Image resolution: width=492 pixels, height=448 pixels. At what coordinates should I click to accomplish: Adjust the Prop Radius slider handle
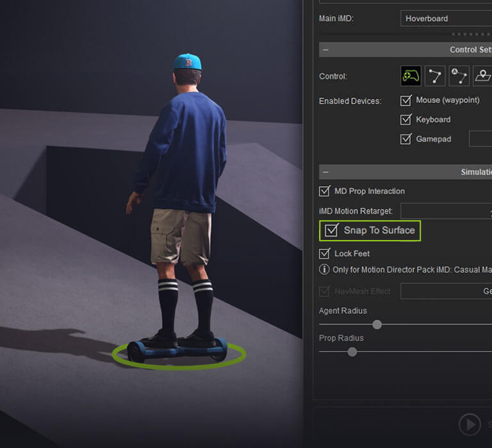click(x=352, y=352)
